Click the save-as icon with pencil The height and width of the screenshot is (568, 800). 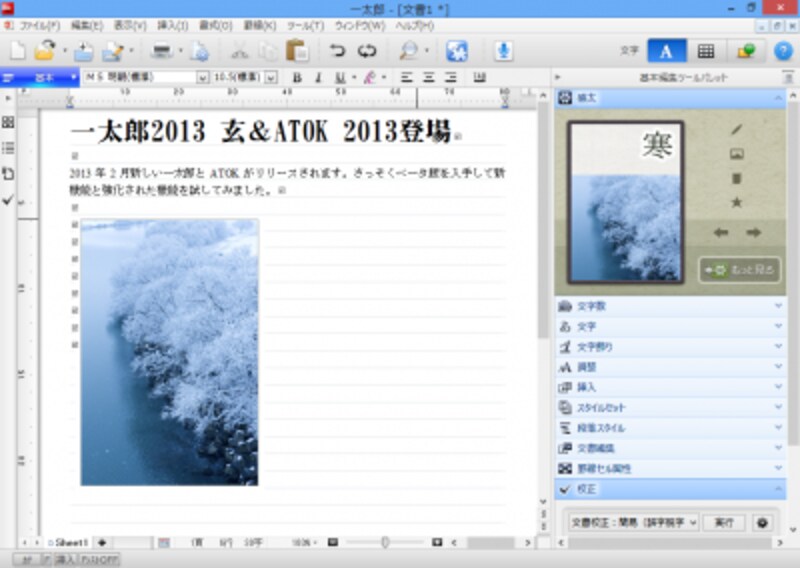point(113,51)
